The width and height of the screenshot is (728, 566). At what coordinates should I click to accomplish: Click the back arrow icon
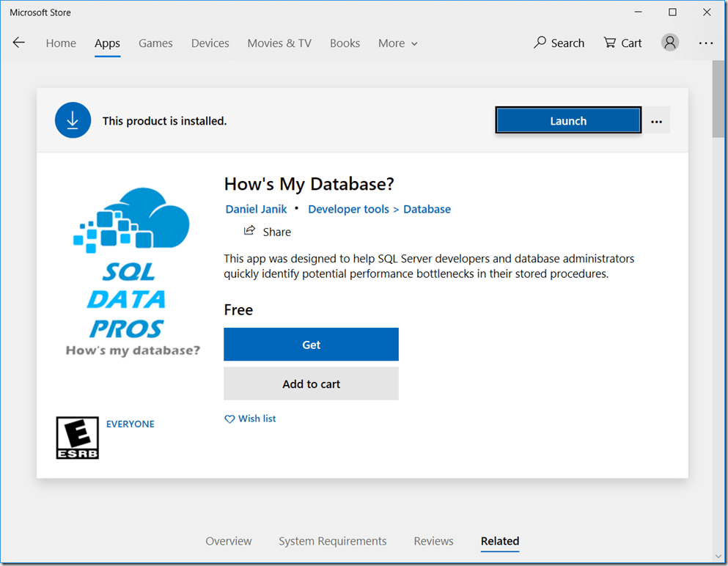19,43
